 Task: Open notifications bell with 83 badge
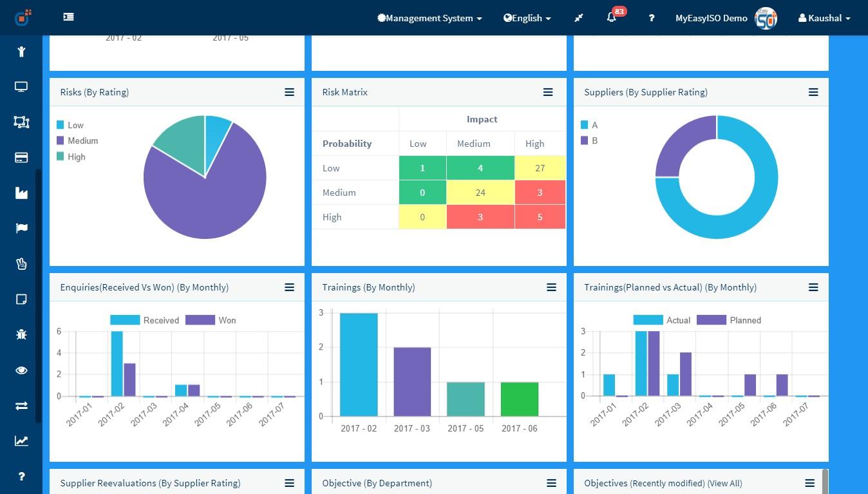[612, 17]
